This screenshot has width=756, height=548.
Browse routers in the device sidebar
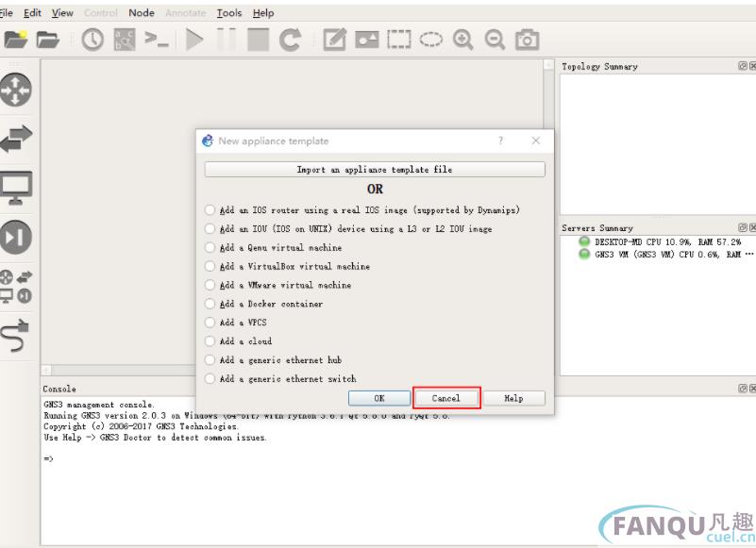point(16,90)
